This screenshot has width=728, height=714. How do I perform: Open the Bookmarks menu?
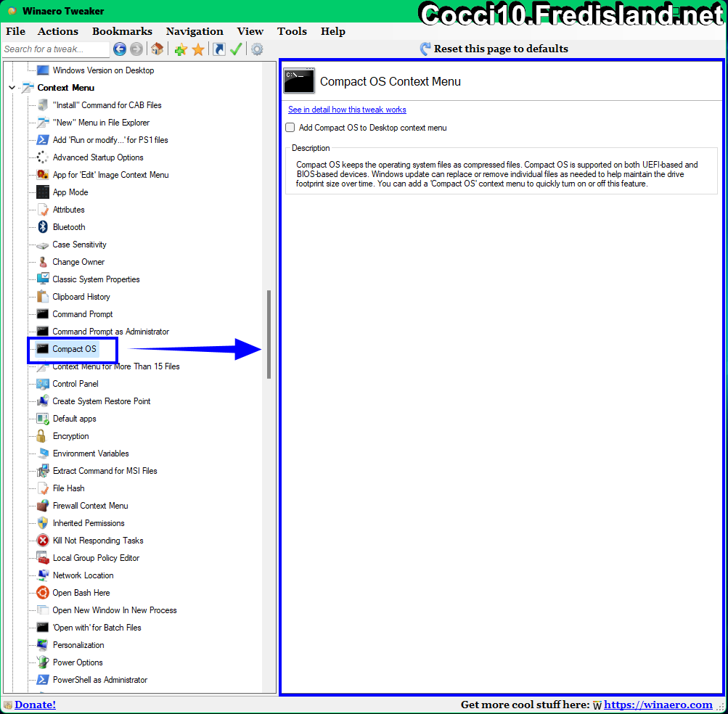tap(122, 31)
